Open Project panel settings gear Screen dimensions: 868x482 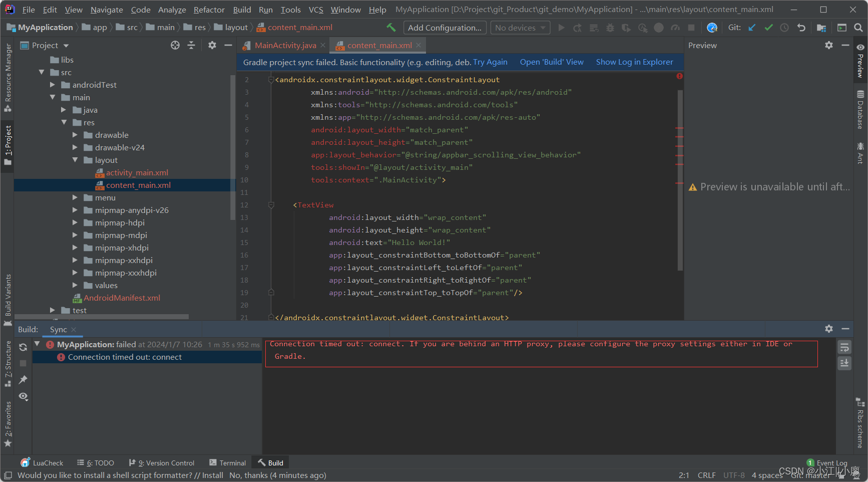[x=212, y=45]
